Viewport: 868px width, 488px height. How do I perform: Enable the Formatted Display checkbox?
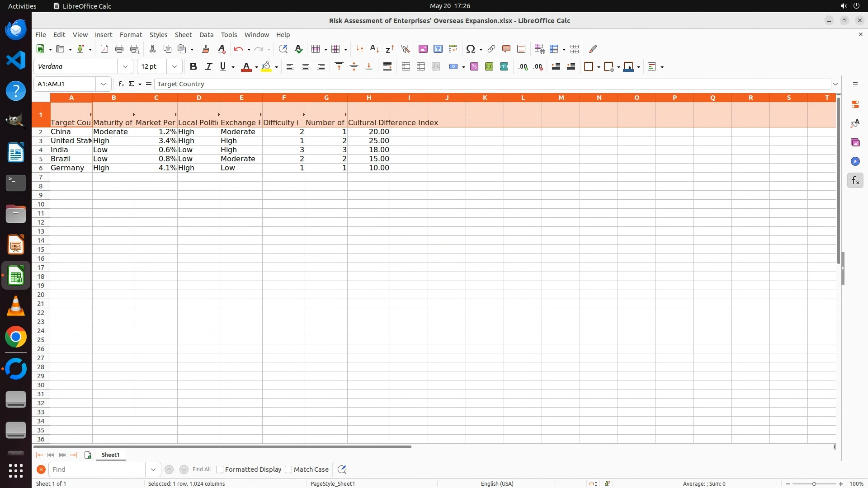pos(220,469)
